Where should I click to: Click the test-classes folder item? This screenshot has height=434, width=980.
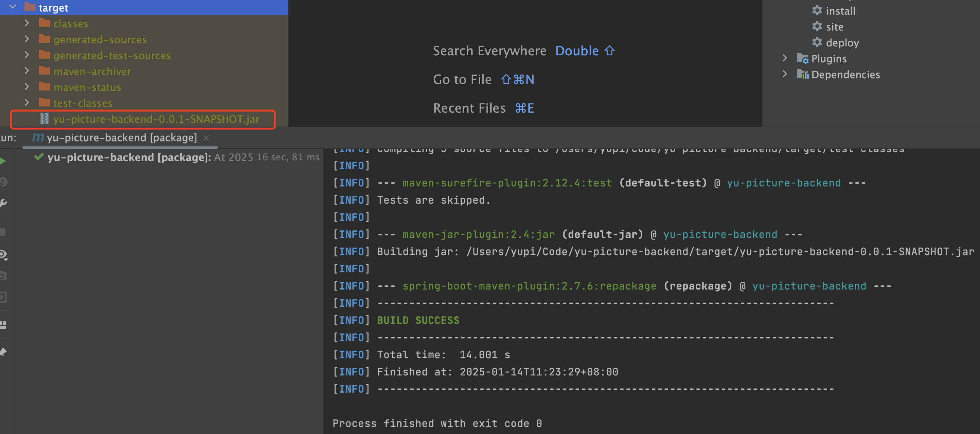coord(83,103)
